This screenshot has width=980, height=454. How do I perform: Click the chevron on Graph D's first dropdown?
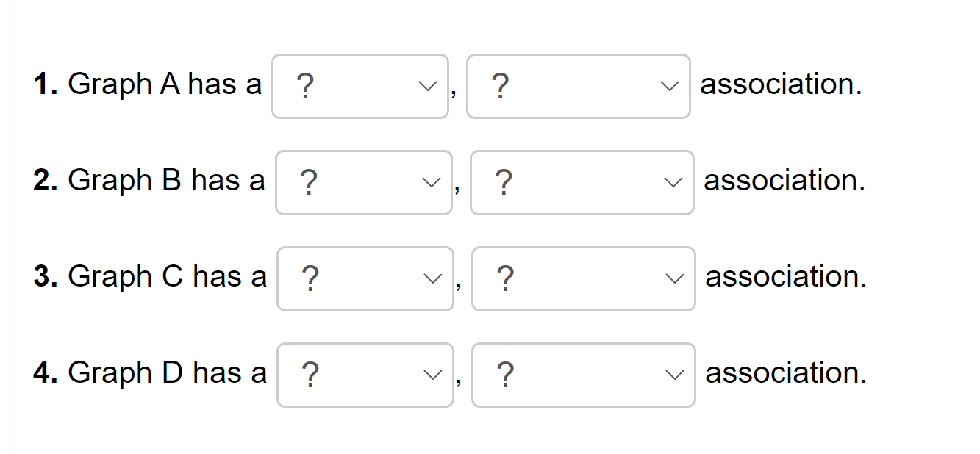434,375
